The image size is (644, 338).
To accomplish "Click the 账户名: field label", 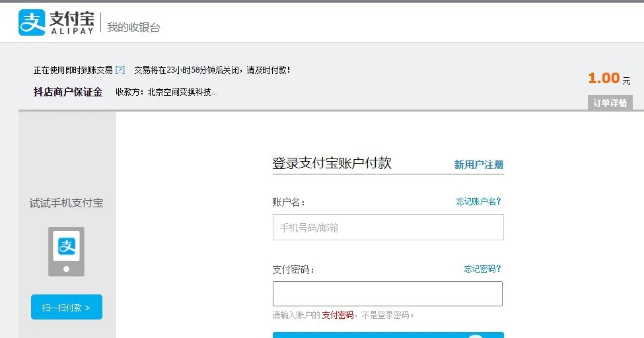I will pyautogui.click(x=289, y=202).
